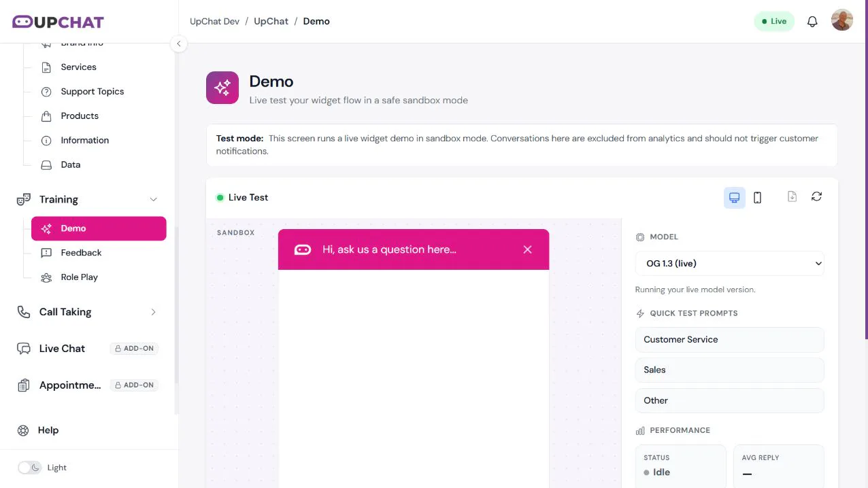Click the Role Play people icon
Viewport: 868px width, 488px height.
click(46, 277)
